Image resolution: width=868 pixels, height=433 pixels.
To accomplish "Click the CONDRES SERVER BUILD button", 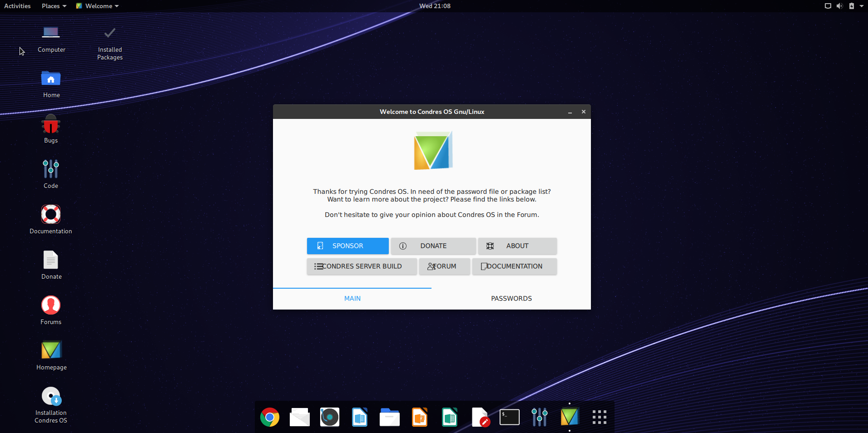I will [362, 266].
